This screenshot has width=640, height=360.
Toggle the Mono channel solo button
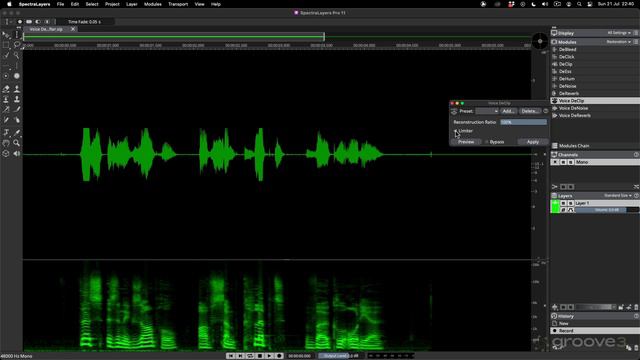pyautogui.click(x=571, y=162)
